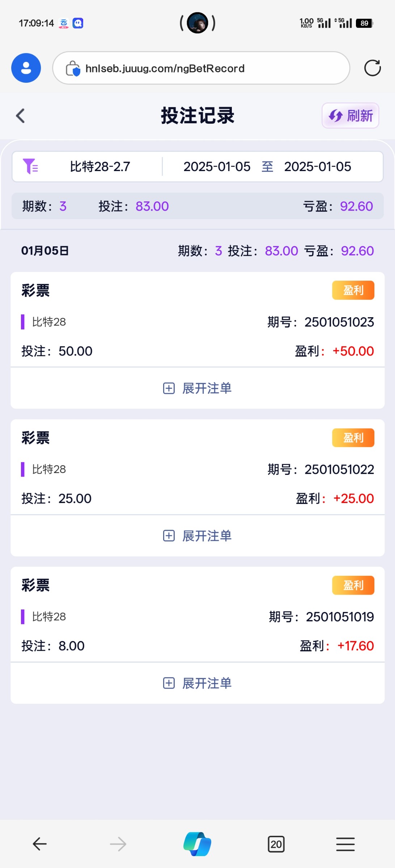Tap the Copilot icon in bottom bar
Screen dimensions: 395x868
[197, 844]
